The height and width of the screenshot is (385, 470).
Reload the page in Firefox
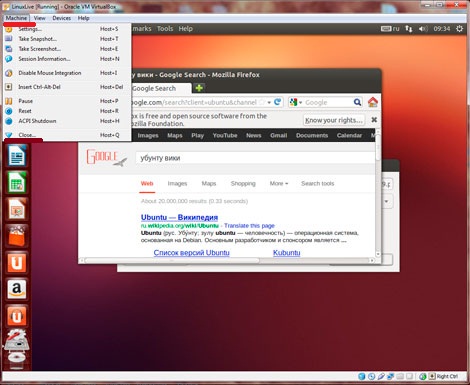click(x=277, y=102)
